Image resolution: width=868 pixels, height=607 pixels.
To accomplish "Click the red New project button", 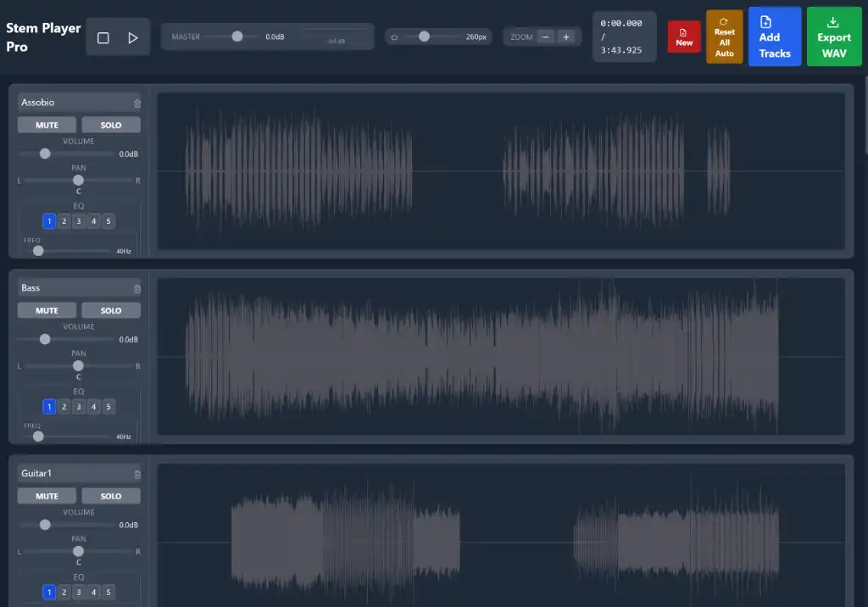I will point(684,37).
